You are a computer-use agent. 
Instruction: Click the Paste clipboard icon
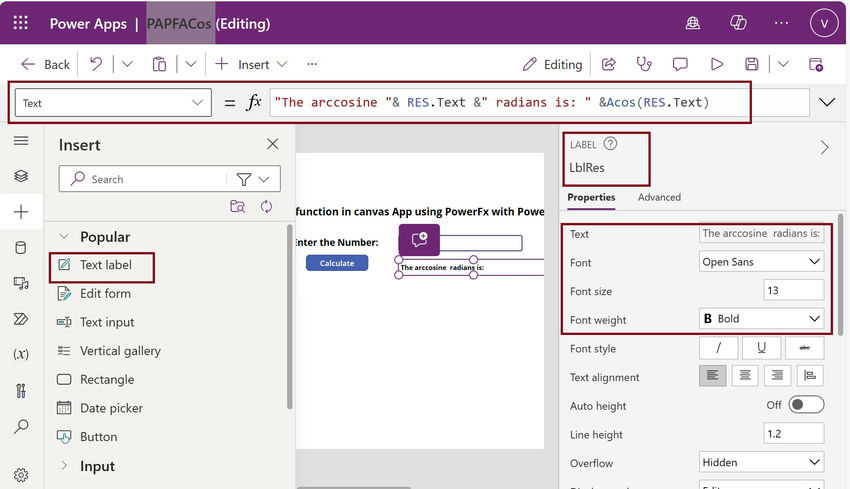[159, 64]
